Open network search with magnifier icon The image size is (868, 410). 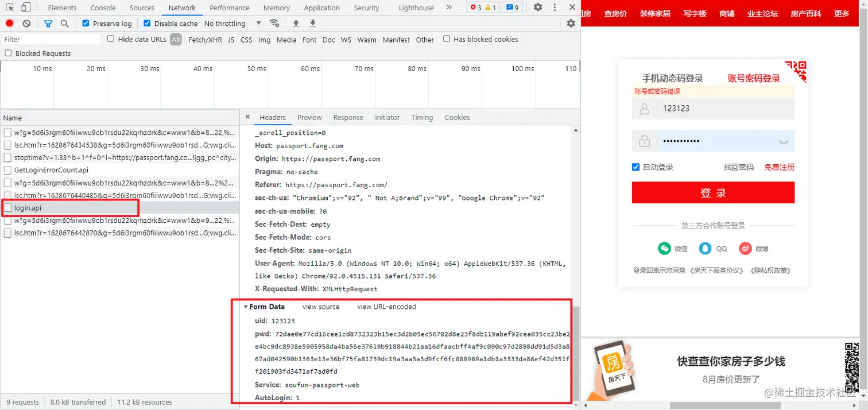click(65, 24)
